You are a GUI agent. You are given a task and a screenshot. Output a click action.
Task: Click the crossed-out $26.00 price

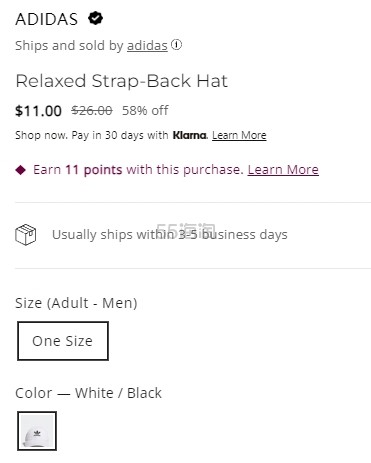tap(92, 110)
